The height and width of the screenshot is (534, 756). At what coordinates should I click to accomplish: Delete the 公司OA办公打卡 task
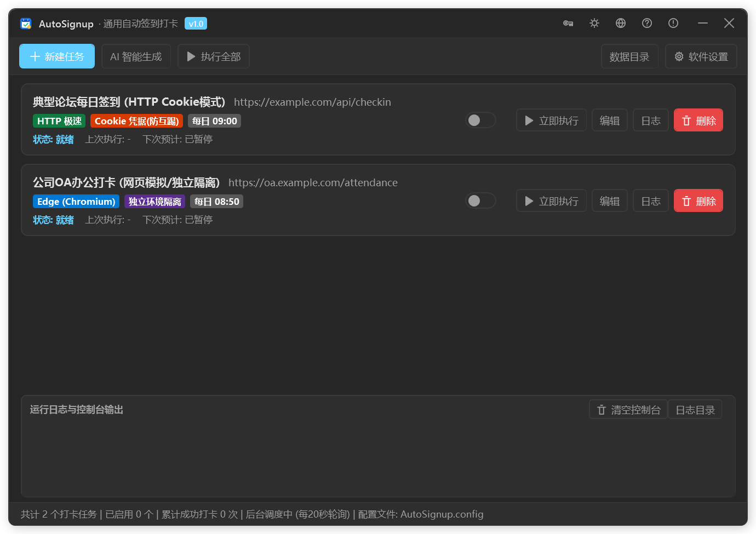(x=698, y=201)
